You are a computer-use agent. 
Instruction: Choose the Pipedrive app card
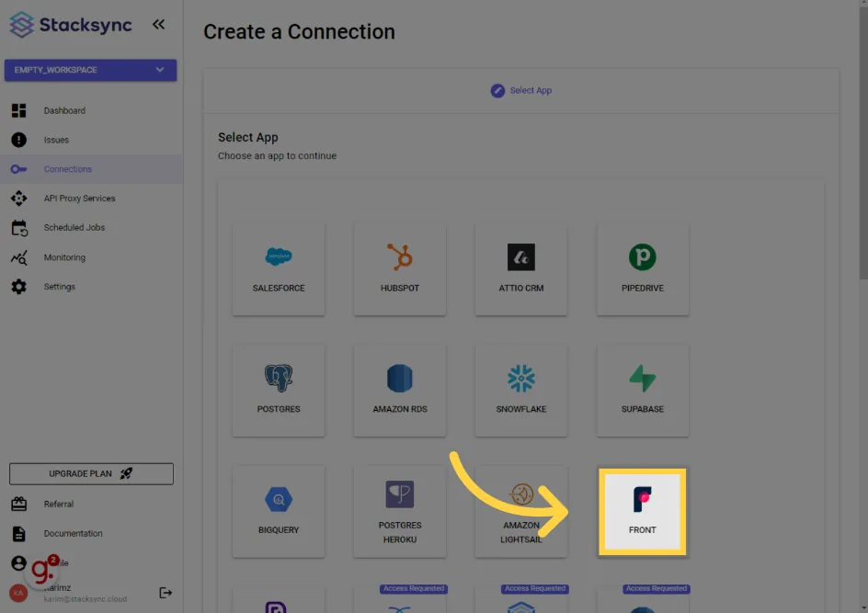tap(643, 269)
